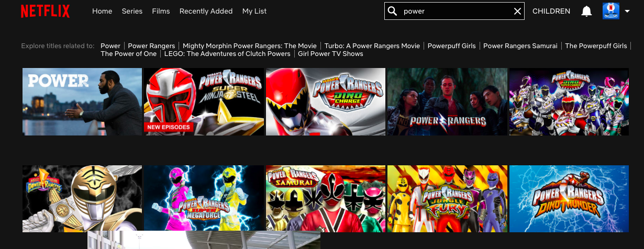Expand the profile dropdown arrow
This screenshot has width=644, height=249.
point(627,11)
